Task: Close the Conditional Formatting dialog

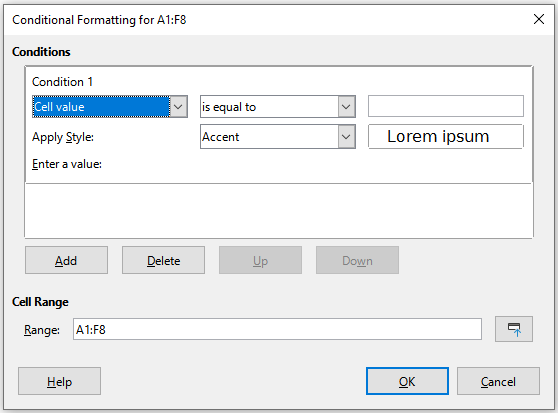Action: point(539,19)
